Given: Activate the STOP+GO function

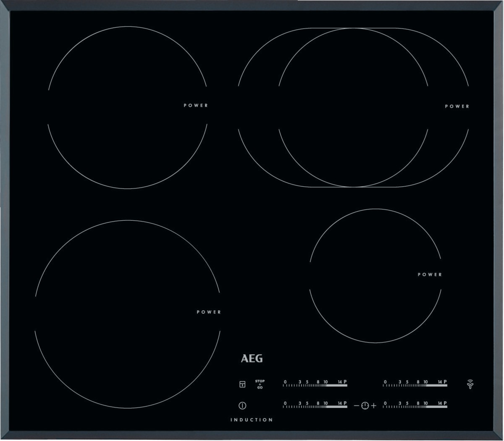Looking at the screenshot, I should pyautogui.click(x=260, y=384).
